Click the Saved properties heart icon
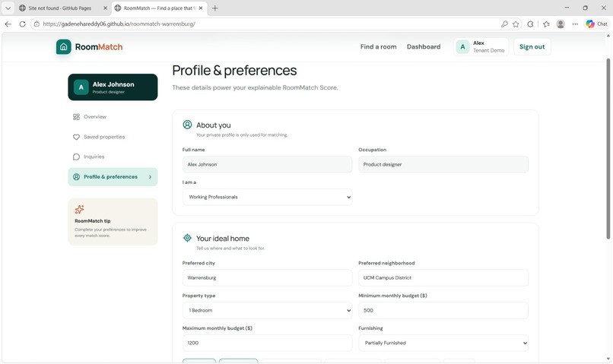Image resolution: width=613 pixels, height=364 pixels. 76,137
